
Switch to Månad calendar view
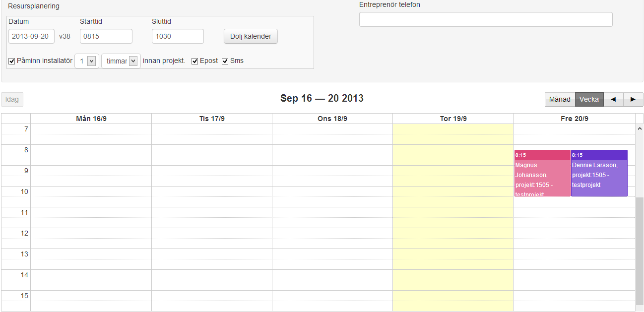click(x=560, y=99)
